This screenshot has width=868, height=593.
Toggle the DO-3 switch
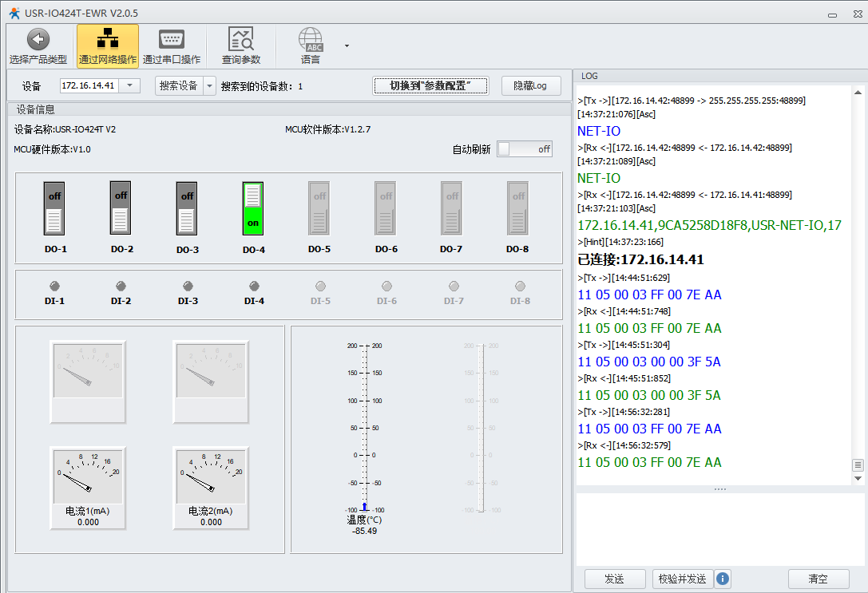pos(187,208)
